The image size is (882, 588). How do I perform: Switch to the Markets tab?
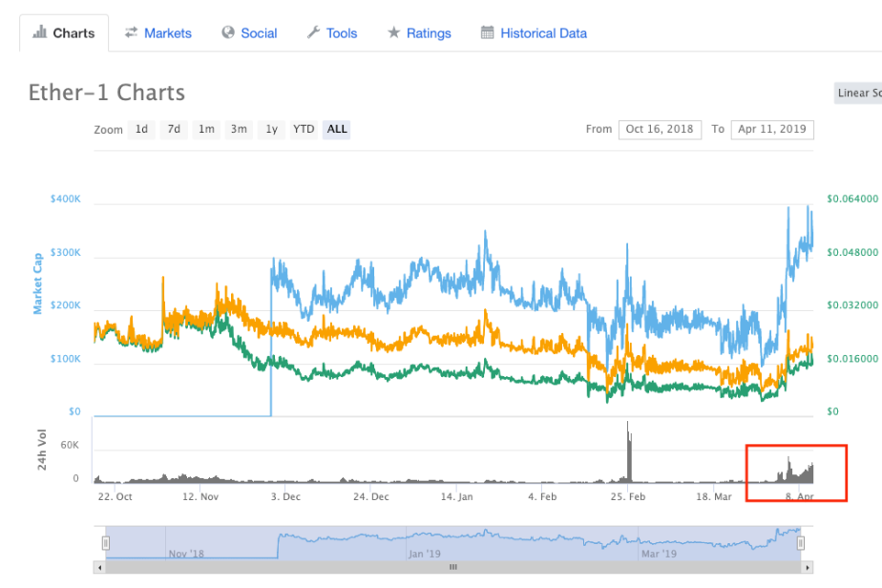[x=158, y=33]
